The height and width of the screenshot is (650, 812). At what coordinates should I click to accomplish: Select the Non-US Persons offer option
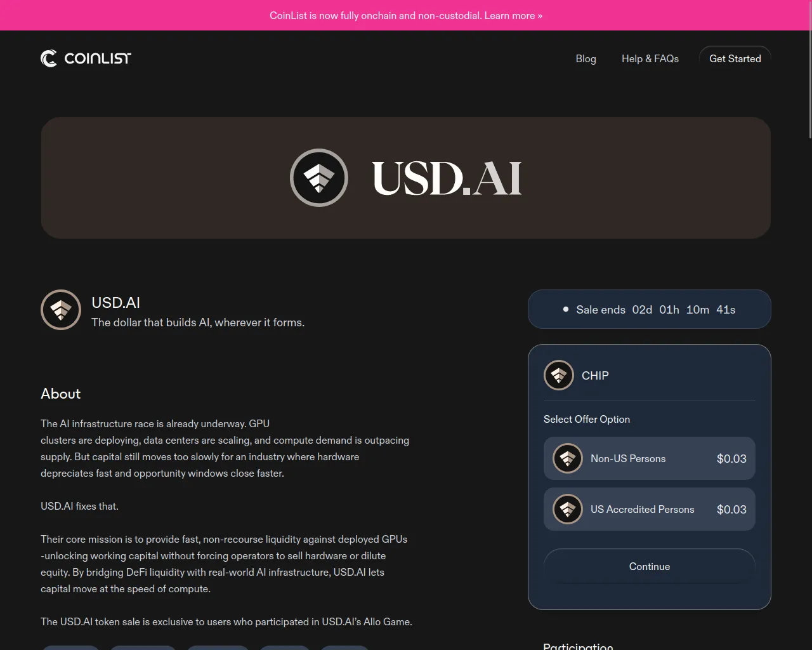650,458
